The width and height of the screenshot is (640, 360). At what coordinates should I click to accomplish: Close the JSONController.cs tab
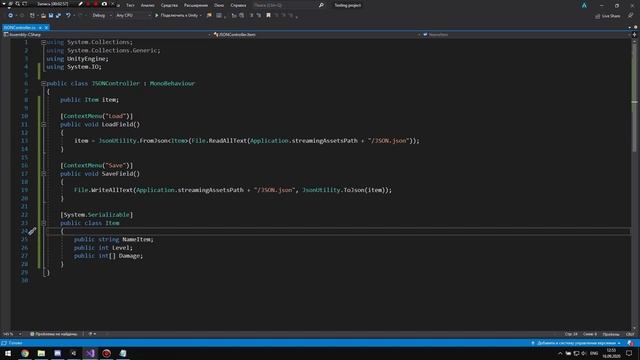46,27
